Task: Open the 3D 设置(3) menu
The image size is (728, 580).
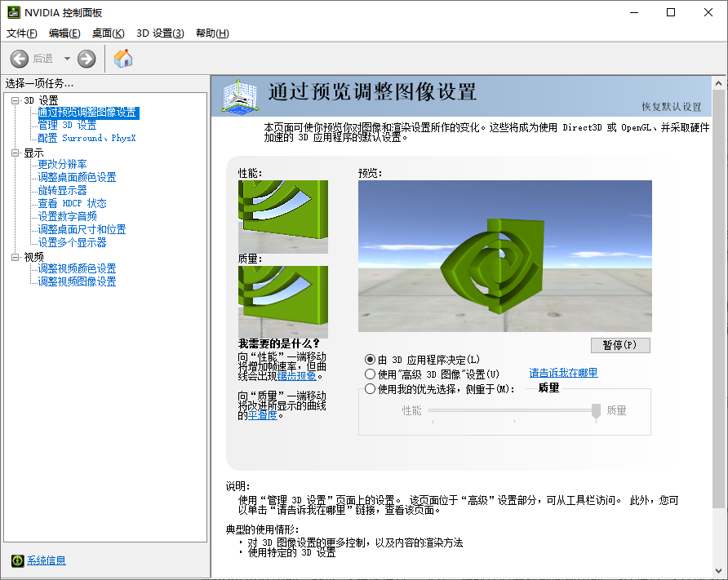Action: click(160, 33)
